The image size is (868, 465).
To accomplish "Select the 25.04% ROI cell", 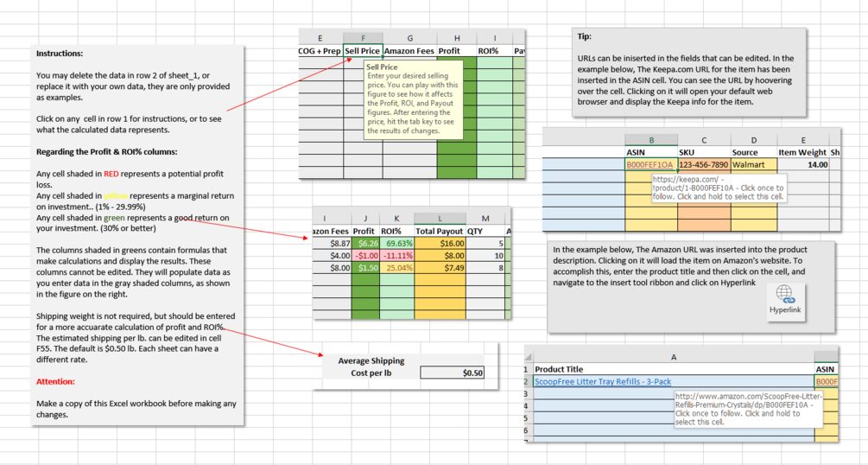I will 397,268.
